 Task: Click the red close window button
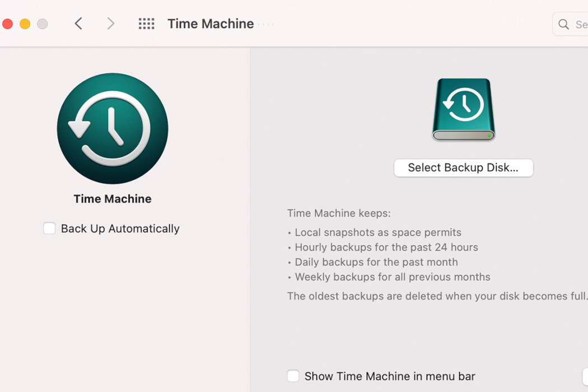[x=7, y=24]
